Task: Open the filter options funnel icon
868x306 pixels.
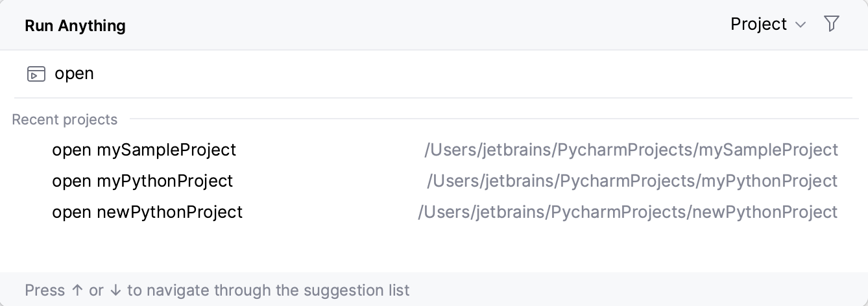Action: (831, 25)
